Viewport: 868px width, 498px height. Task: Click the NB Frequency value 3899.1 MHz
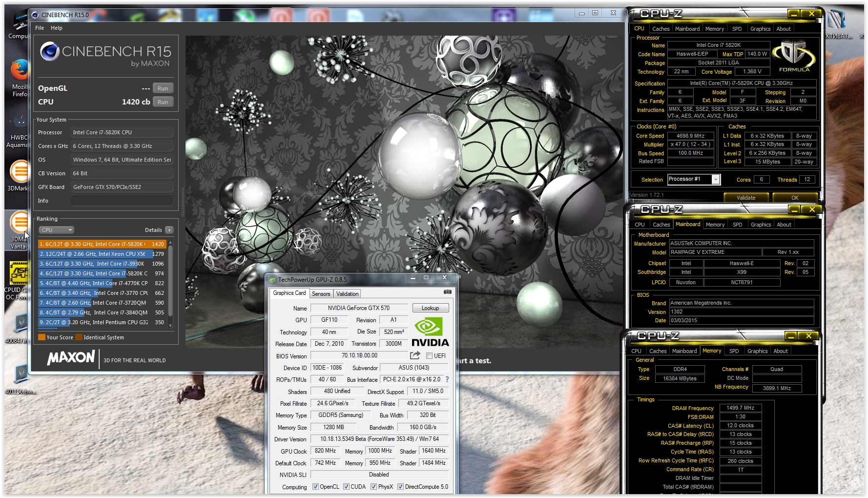777,388
